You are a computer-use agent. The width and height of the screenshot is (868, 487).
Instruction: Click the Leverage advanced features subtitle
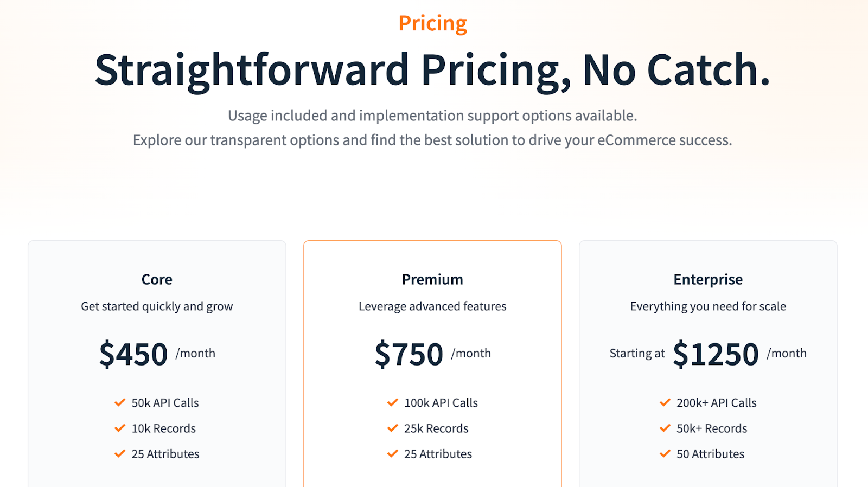click(x=432, y=306)
